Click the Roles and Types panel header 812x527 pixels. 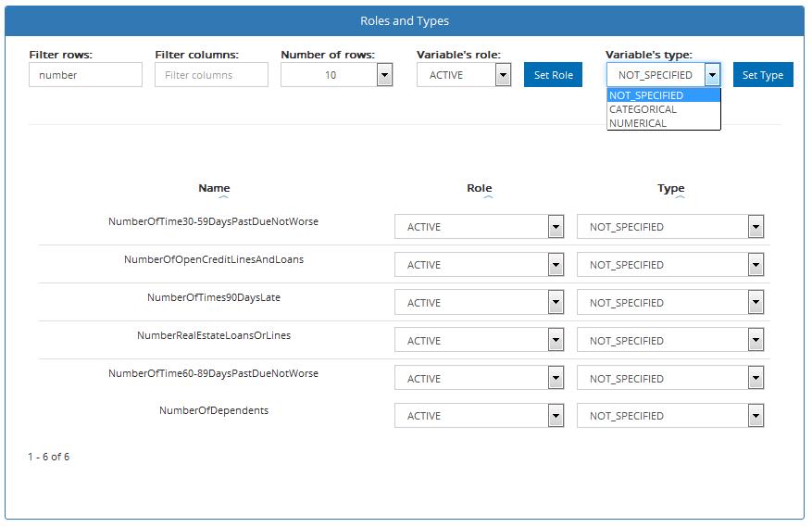405,20
